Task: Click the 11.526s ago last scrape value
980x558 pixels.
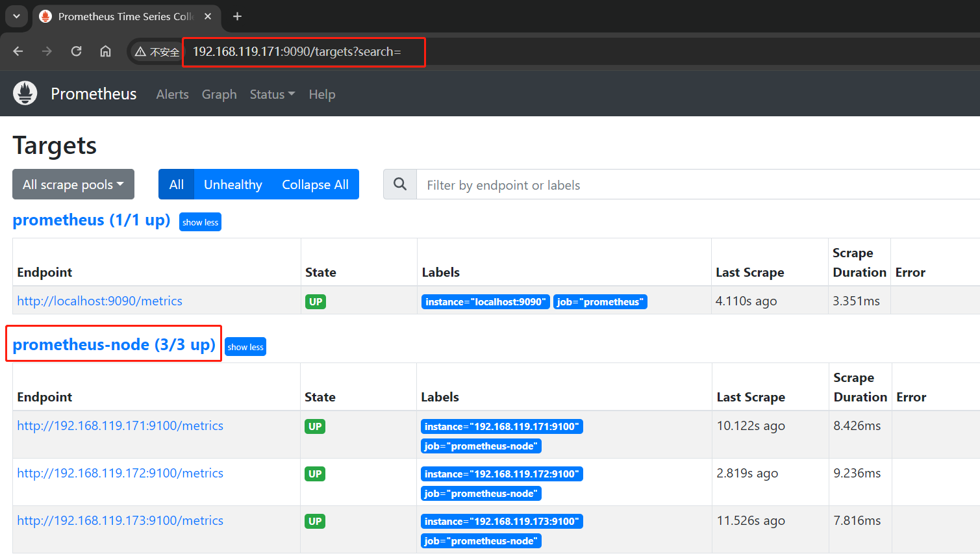Action: pyautogui.click(x=751, y=520)
